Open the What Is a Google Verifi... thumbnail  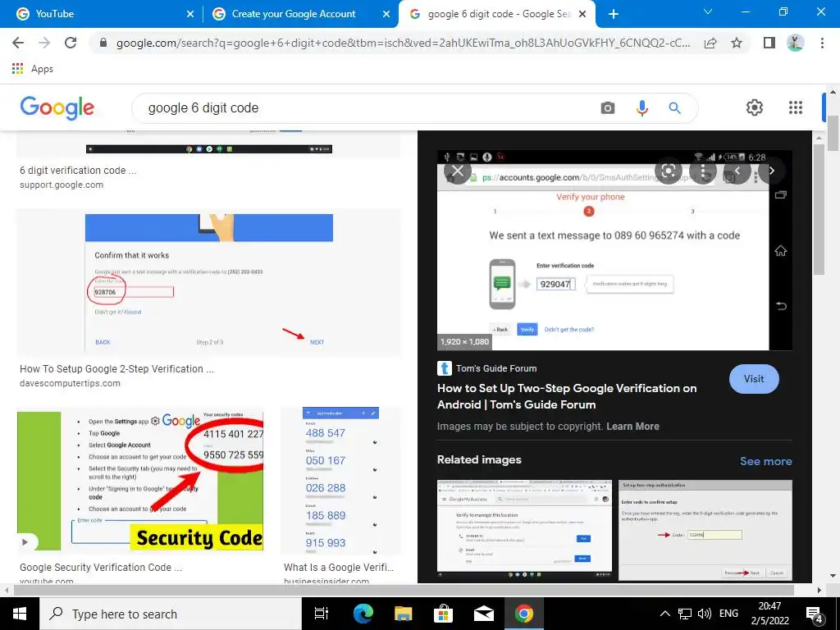coord(340,480)
